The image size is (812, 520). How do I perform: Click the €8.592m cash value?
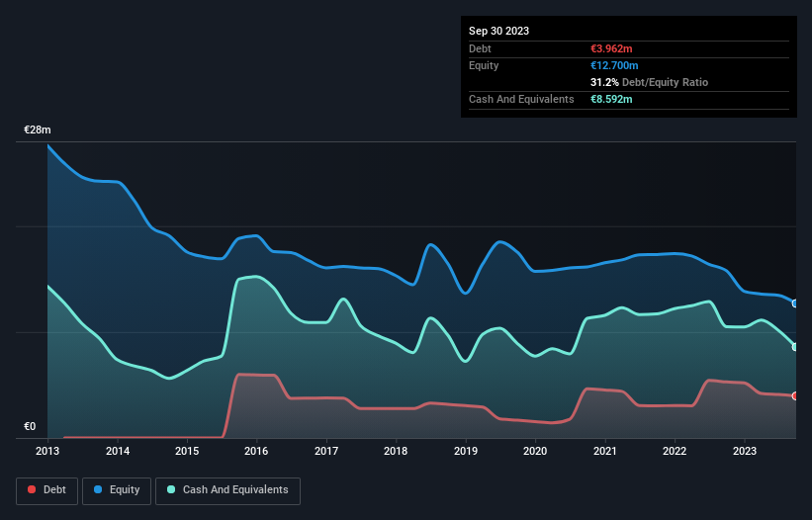tap(611, 99)
